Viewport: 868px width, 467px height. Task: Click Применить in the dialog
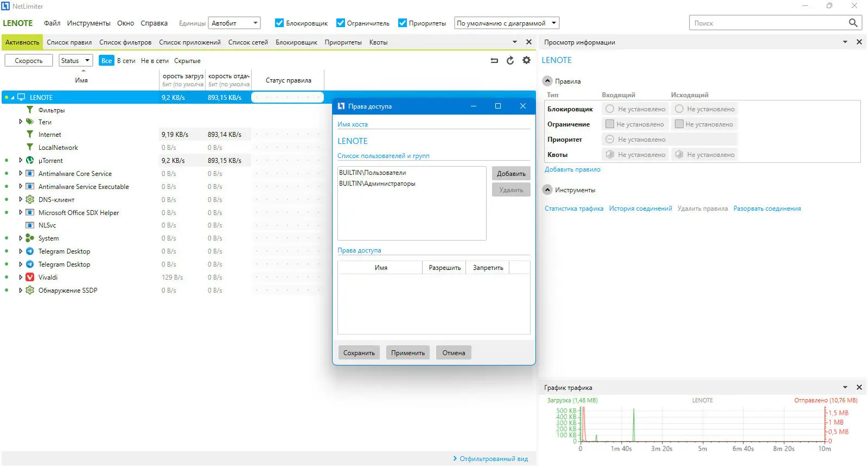point(408,352)
